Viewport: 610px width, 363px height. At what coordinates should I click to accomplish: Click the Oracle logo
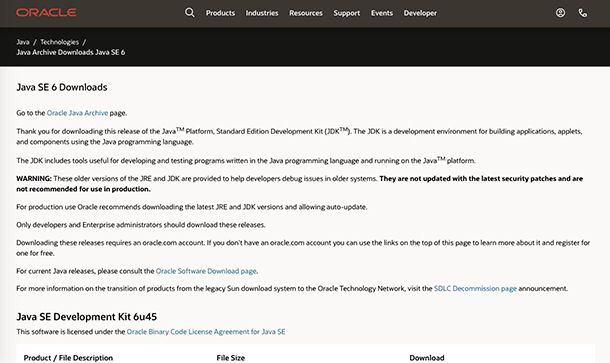tap(46, 12)
